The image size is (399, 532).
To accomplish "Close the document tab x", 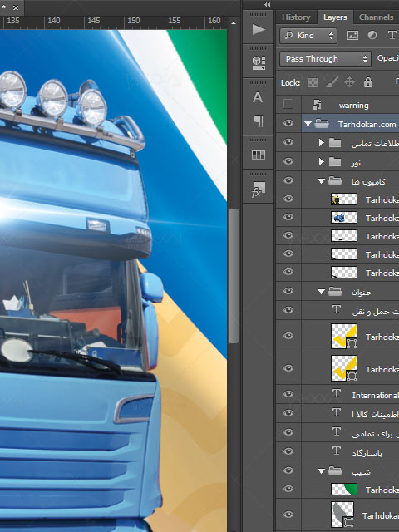I will (16, 7).
